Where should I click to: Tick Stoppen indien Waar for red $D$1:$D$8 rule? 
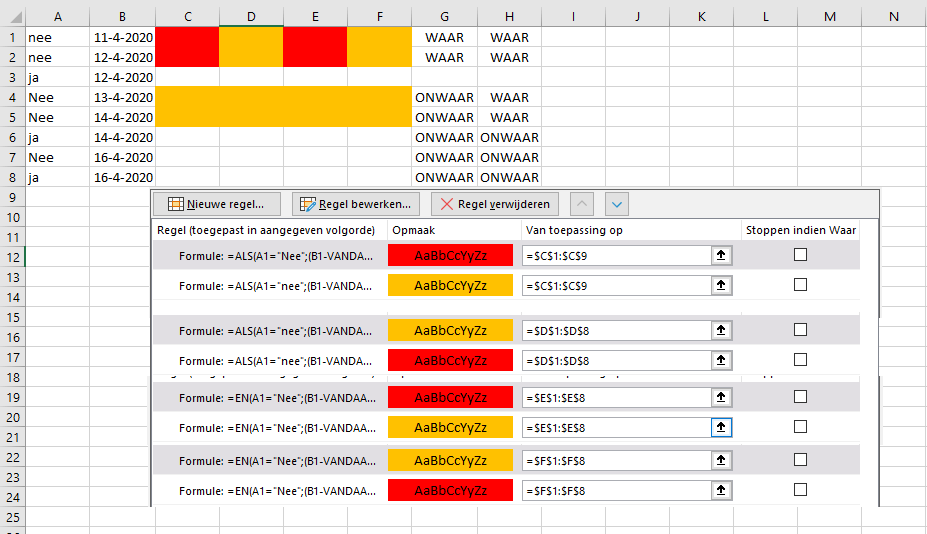800,360
